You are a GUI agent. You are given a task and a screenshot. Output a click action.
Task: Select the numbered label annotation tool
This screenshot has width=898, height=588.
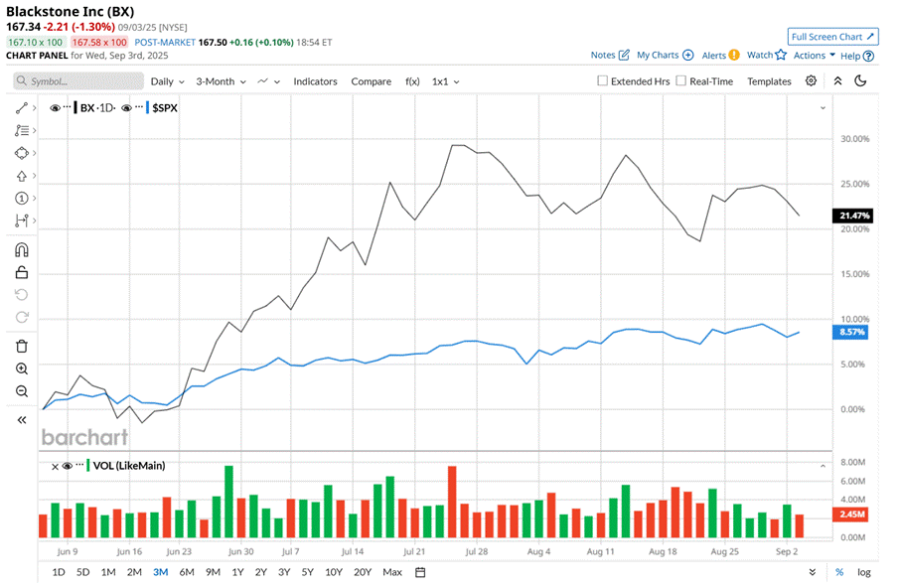point(21,198)
